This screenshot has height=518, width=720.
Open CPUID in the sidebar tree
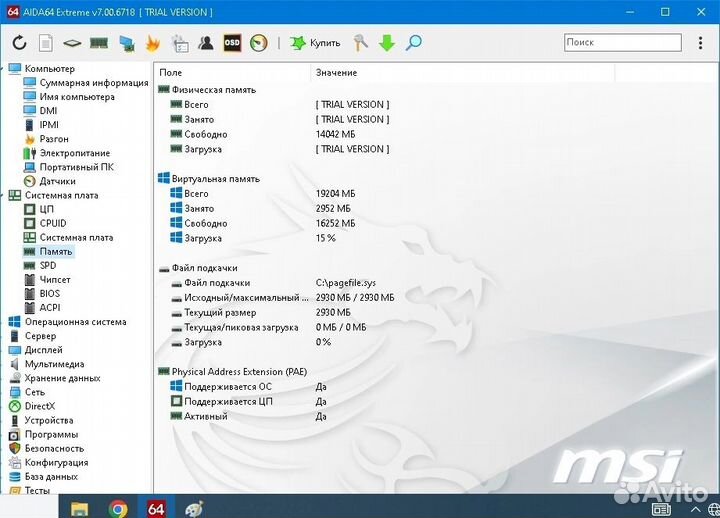coord(52,224)
